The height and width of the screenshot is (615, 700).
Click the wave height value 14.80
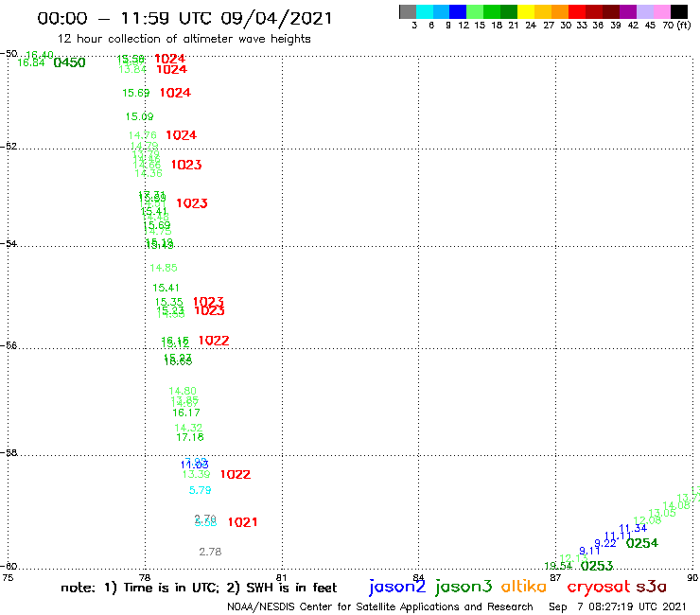tap(183, 392)
